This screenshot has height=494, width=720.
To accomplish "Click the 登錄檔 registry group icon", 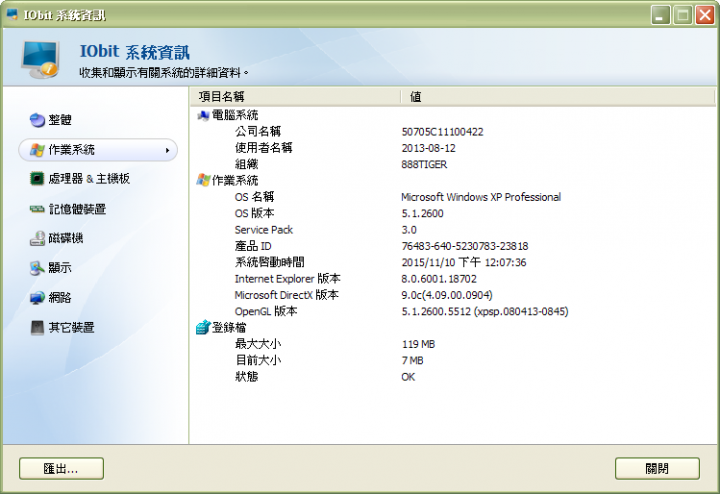I will pos(203,327).
